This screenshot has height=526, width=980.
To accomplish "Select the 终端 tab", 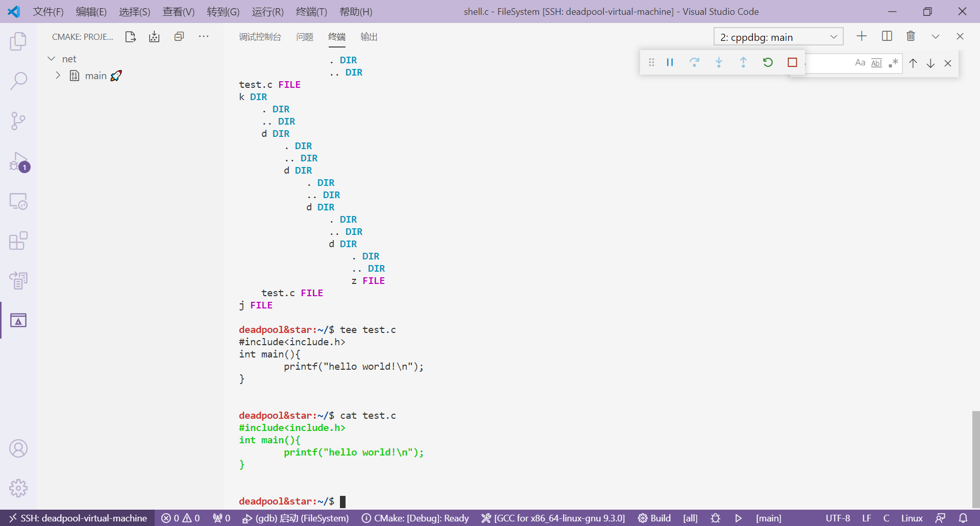I will tap(337, 37).
